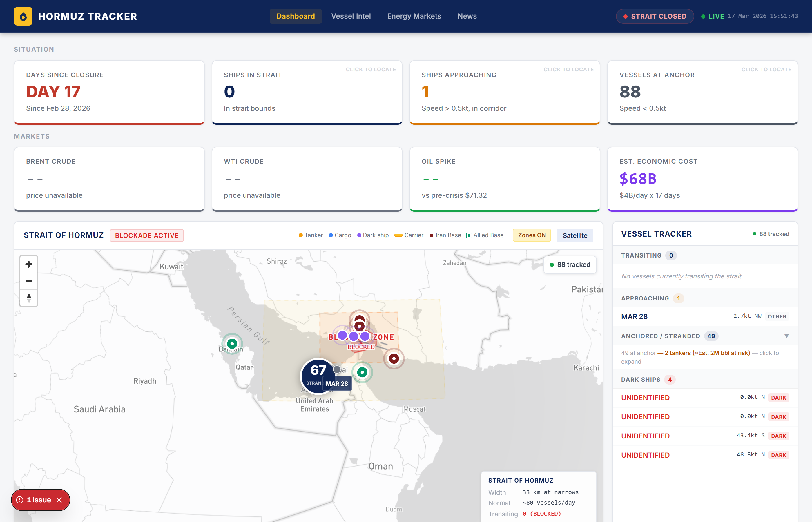Switch map to Satellite view
The width and height of the screenshot is (812, 522).
point(574,235)
